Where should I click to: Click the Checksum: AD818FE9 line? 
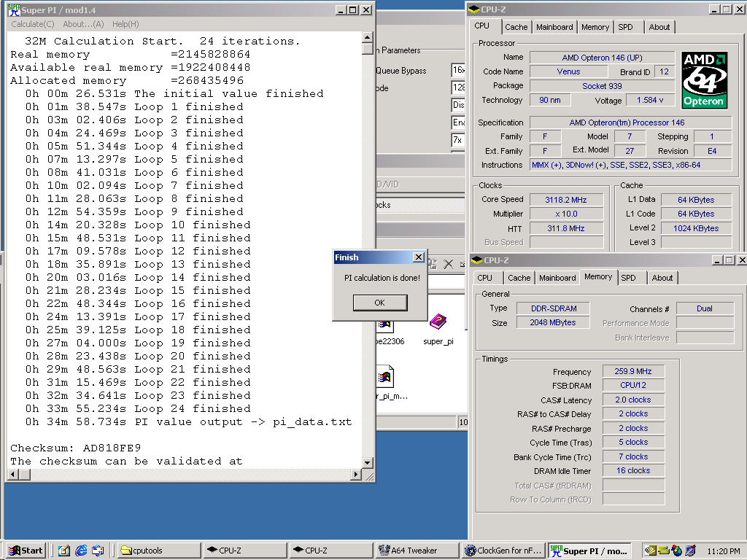(x=76, y=448)
